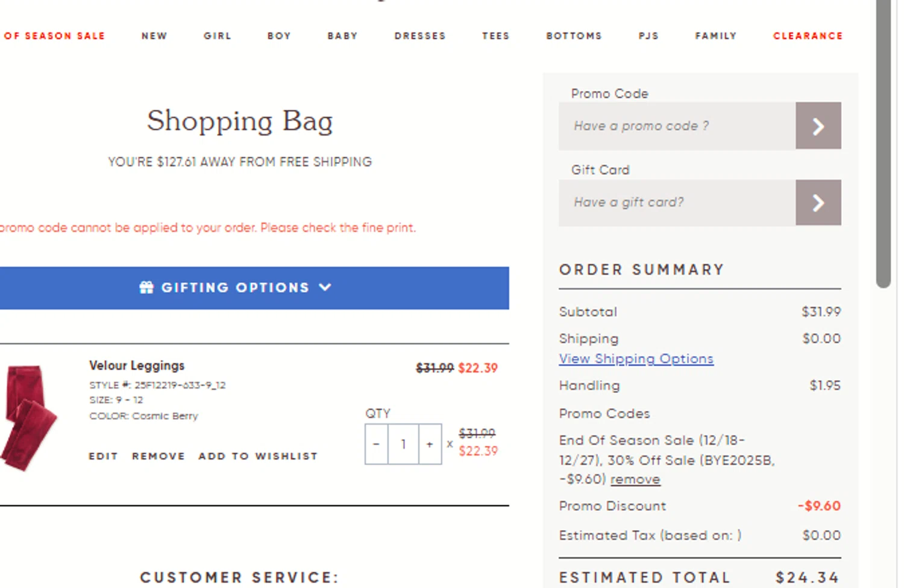
Task: Open the PJs menu item
Action: 648,36
